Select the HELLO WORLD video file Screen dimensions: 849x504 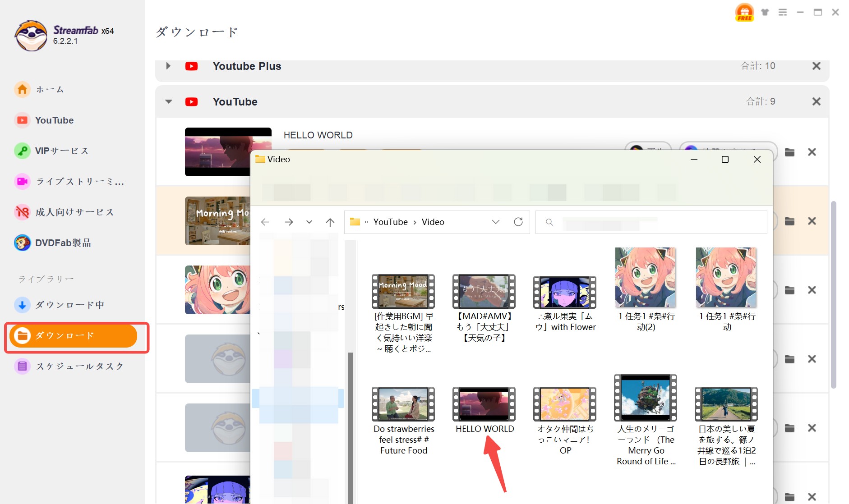click(484, 410)
